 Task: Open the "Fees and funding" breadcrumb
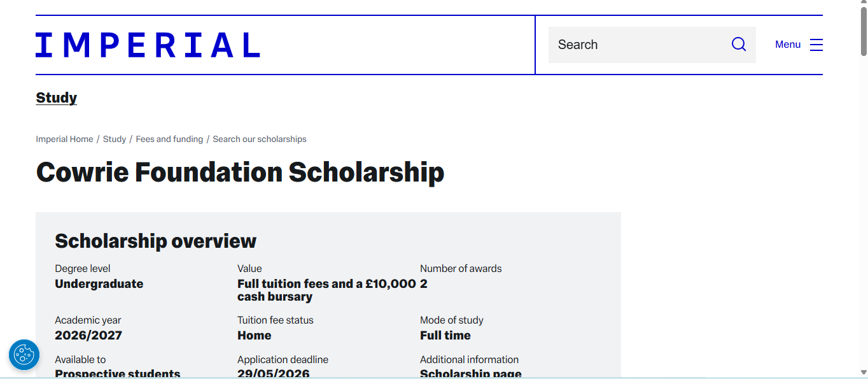[169, 139]
